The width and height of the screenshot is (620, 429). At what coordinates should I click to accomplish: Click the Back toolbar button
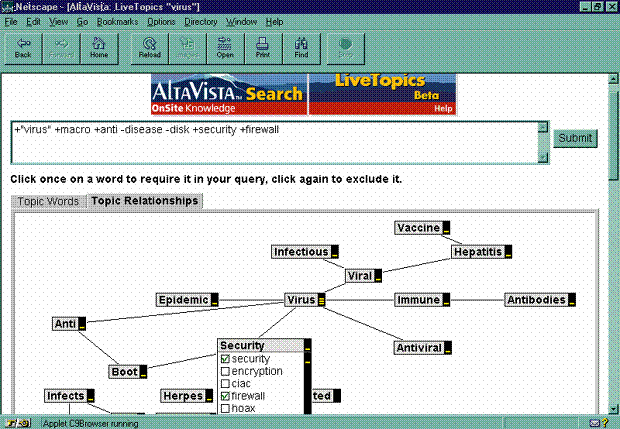(x=23, y=48)
